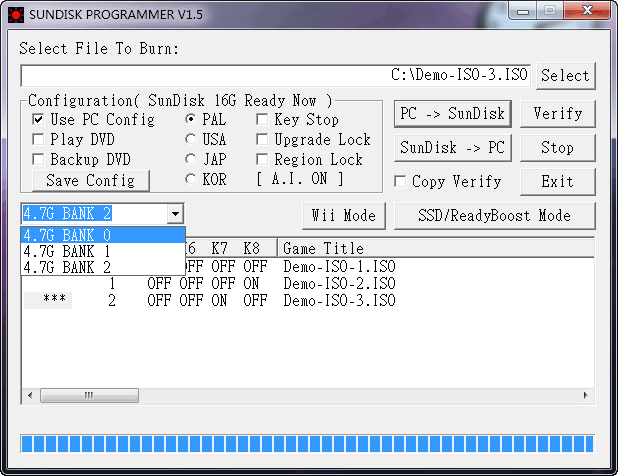Select the USA region radio button
Screen dimensions: 618x476
click(x=191, y=139)
